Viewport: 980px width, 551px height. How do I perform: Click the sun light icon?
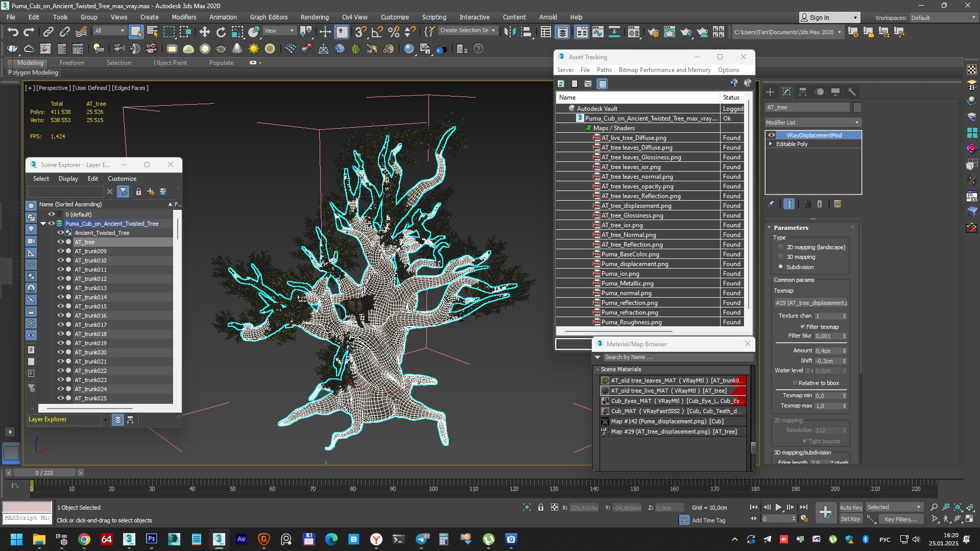click(254, 49)
